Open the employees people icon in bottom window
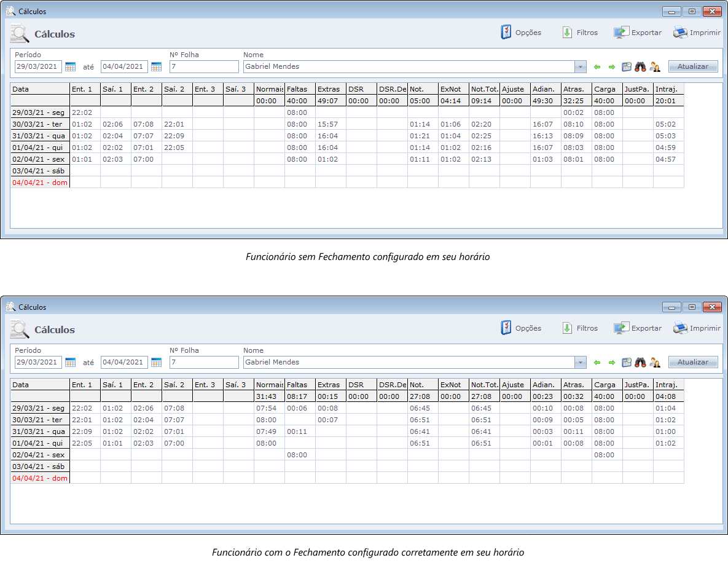 pyautogui.click(x=655, y=363)
